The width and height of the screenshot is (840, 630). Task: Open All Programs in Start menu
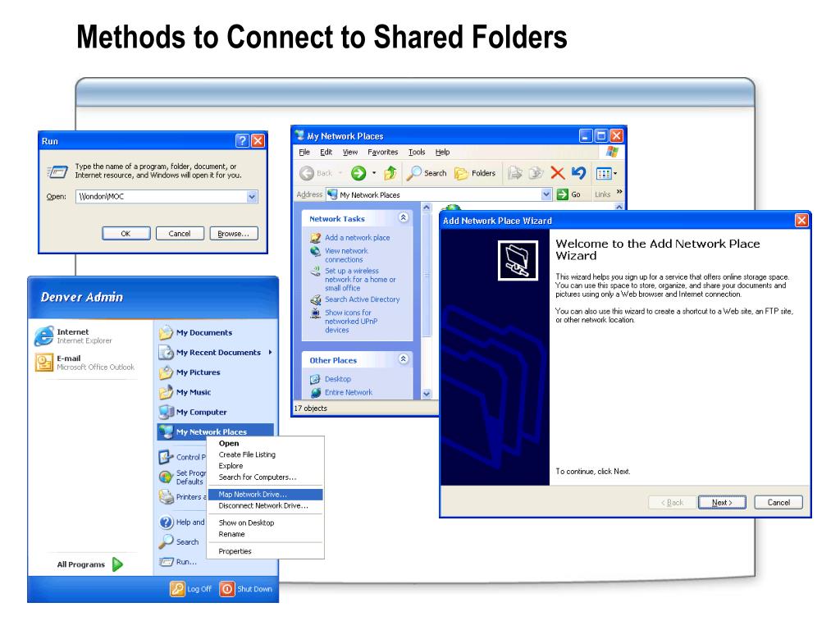pos(90,564)
